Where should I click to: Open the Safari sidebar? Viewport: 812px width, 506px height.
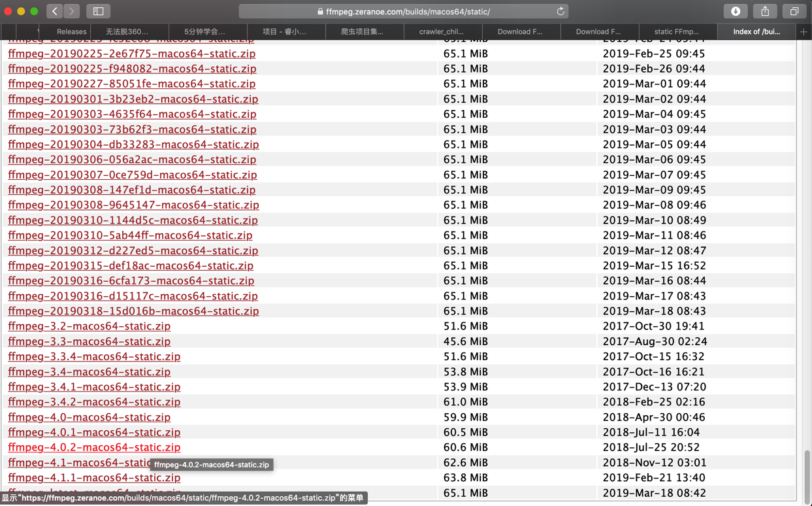98,10
